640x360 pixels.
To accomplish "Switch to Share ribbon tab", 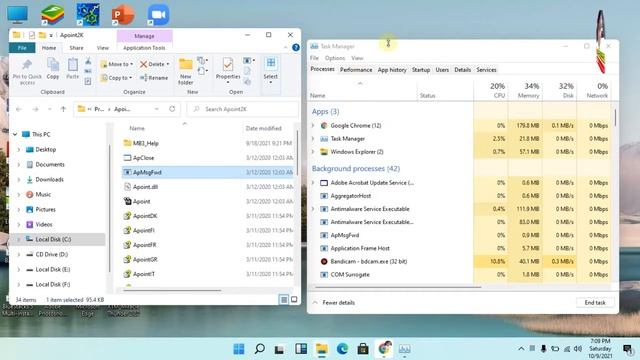I will click(76, 48).
